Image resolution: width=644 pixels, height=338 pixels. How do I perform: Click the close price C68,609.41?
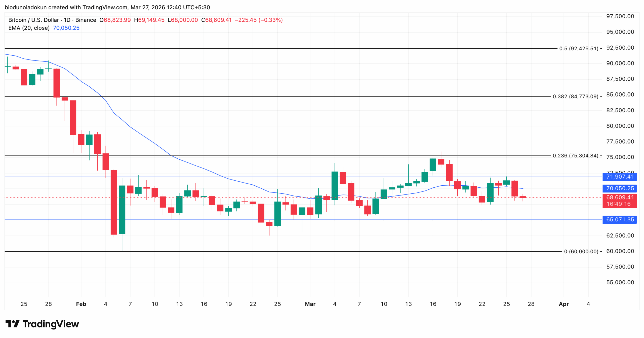[216, 20]
